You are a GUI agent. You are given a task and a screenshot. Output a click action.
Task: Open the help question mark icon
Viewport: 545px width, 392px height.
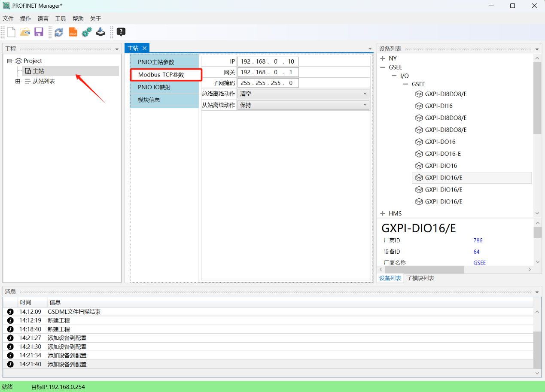[x=121, y=32]
